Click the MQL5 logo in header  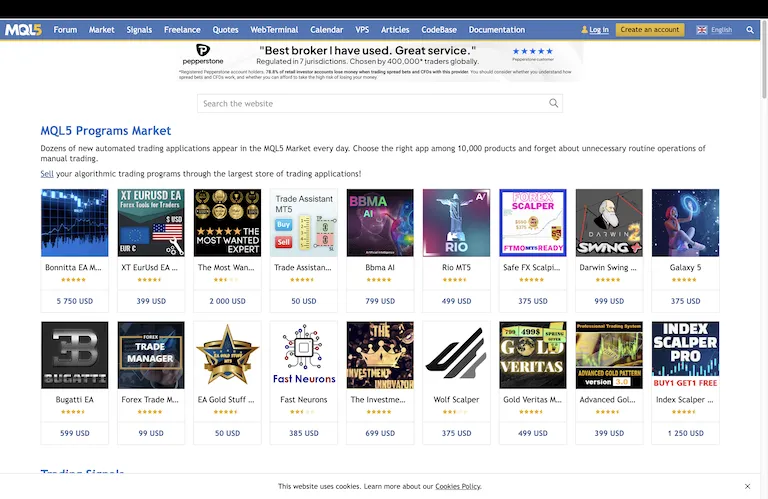coord(23,30)
